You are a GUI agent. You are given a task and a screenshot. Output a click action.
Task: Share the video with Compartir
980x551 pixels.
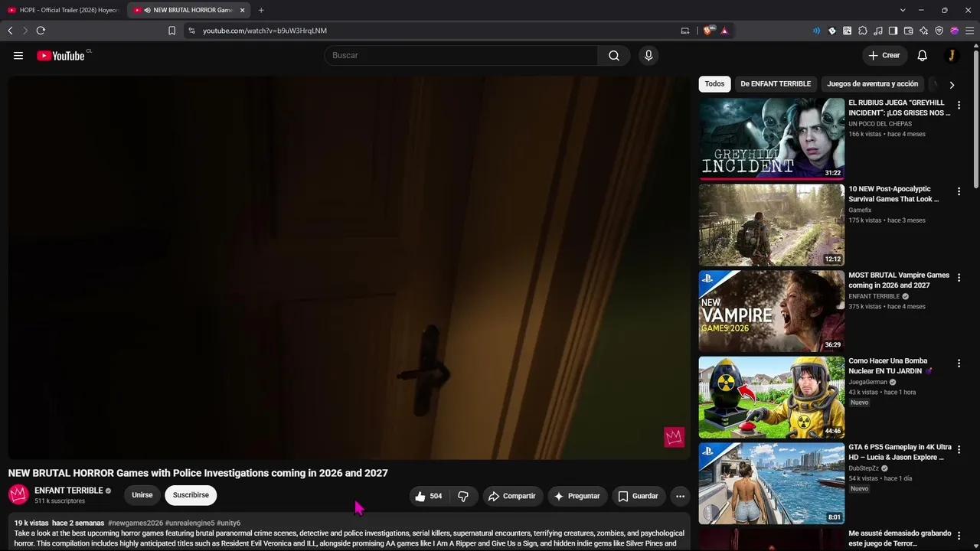tap(512, 496)
